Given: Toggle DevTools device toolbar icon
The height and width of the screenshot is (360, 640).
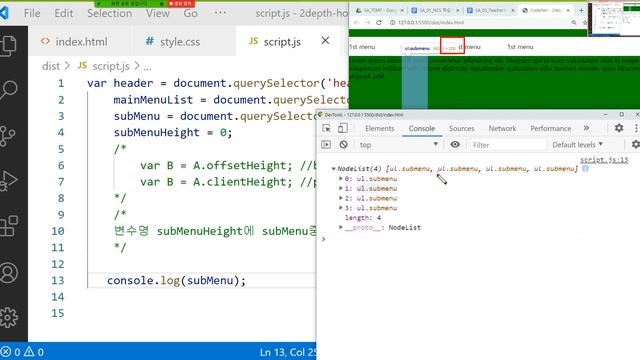Looking at the screenshot, I should point(343,128).
